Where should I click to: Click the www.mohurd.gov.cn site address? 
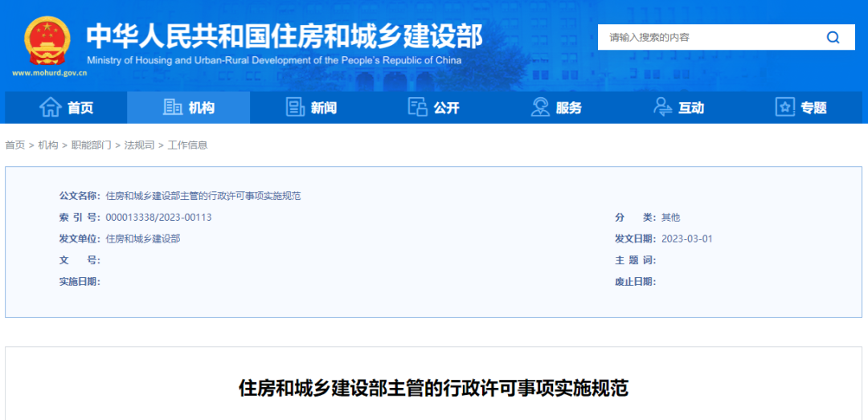(x=49, y=73)
